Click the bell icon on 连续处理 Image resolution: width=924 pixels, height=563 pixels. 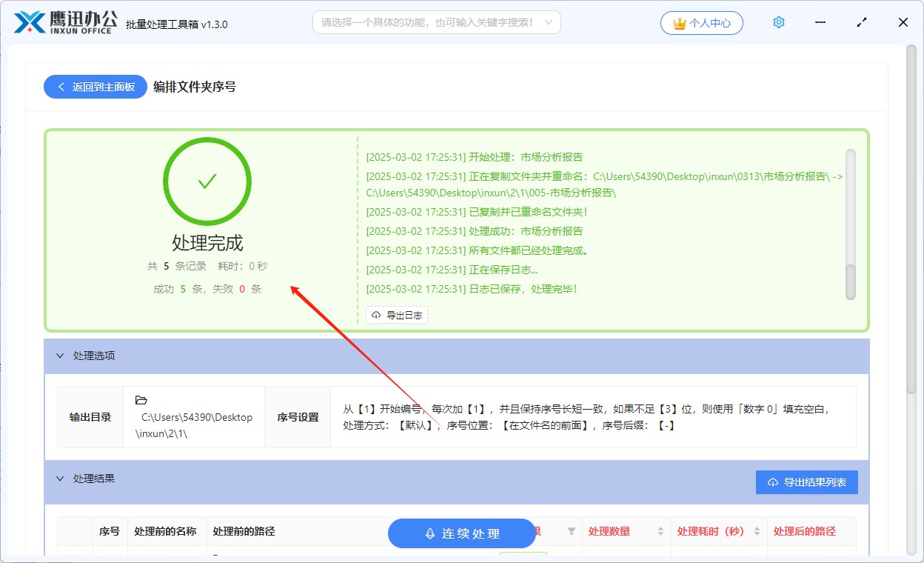coord(429,533)
